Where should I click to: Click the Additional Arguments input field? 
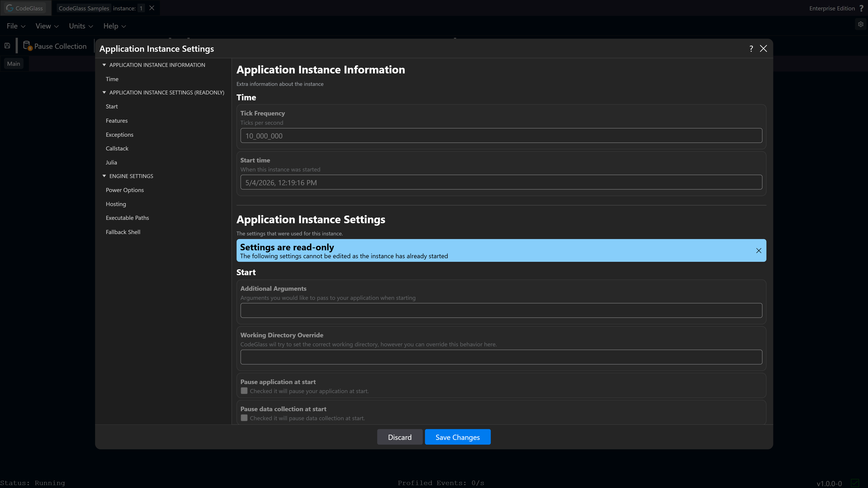[x=501, y=310]
